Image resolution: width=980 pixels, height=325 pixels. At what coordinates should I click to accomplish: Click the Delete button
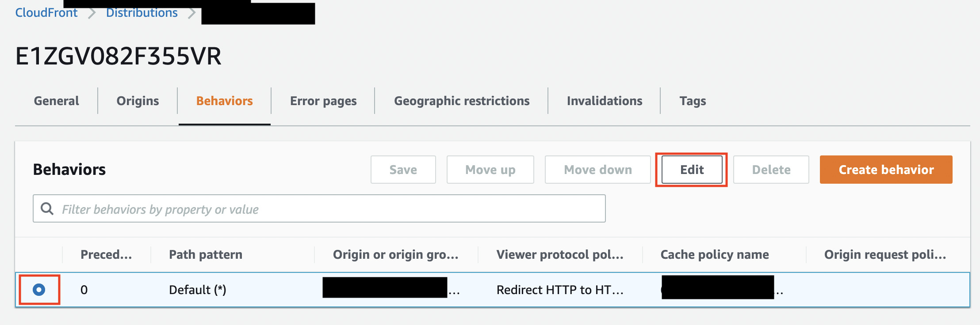[x=771, y=170]
